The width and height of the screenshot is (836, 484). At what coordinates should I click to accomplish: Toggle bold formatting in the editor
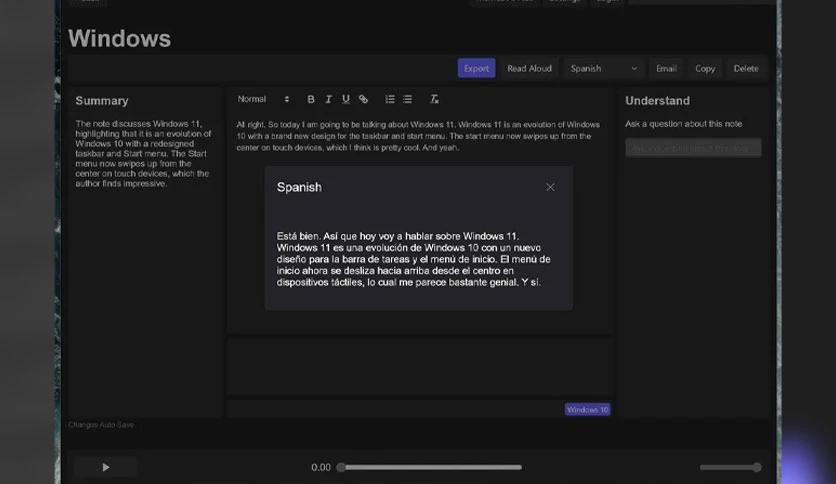pyautogui.click(x=311, y=99)
